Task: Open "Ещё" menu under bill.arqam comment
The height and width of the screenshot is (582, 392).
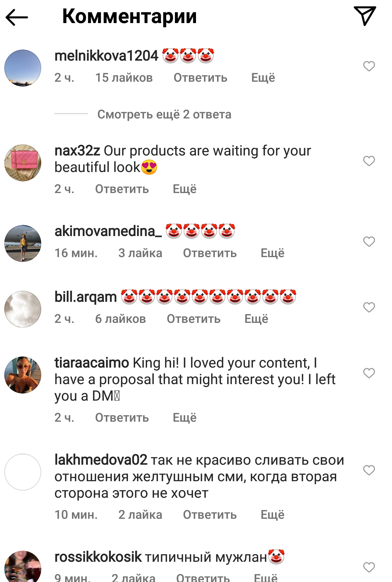Action: click(x=256, y=319)
